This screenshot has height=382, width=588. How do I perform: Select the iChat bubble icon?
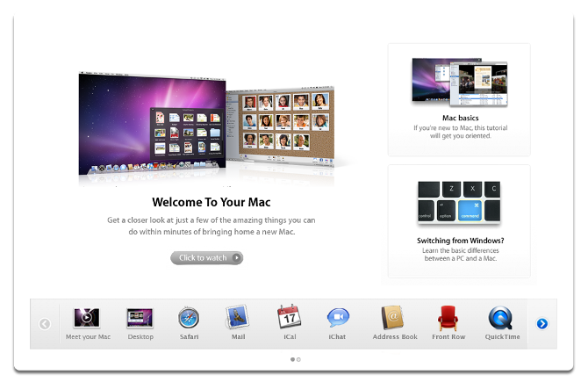tap(338, 318)
